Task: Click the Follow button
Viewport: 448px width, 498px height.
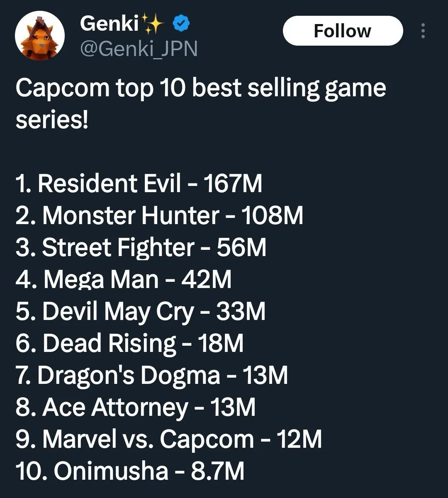Action: (x=343, y=31)
